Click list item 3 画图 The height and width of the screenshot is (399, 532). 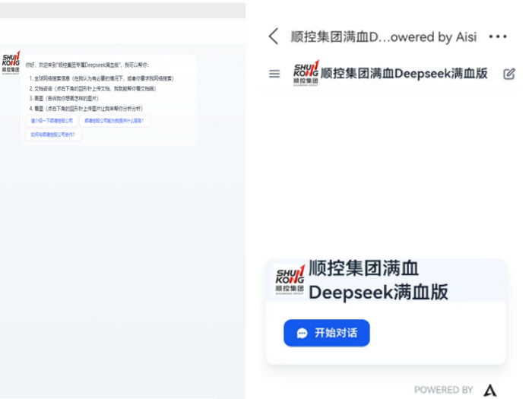pyautogui.click(x=63, y=98)
